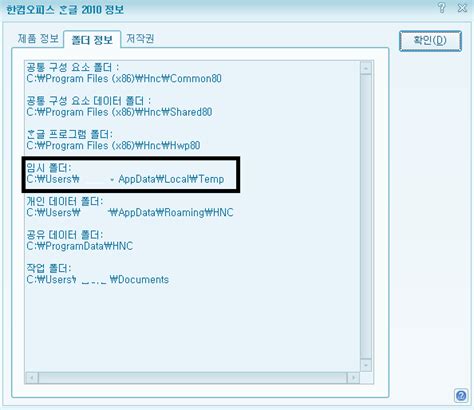This screenshot has height=410, width=474.
Task: Confirm with the 확인(D) button
Action: coord(430,41)
